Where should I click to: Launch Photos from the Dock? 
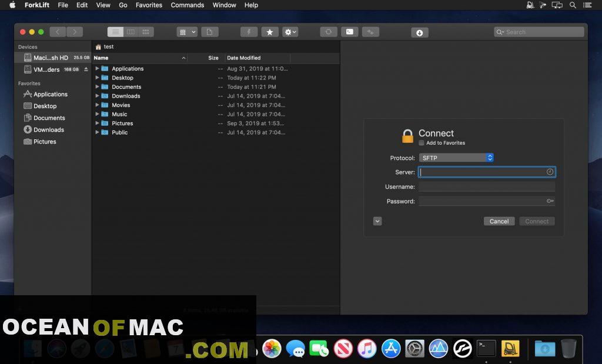(272, 349)
